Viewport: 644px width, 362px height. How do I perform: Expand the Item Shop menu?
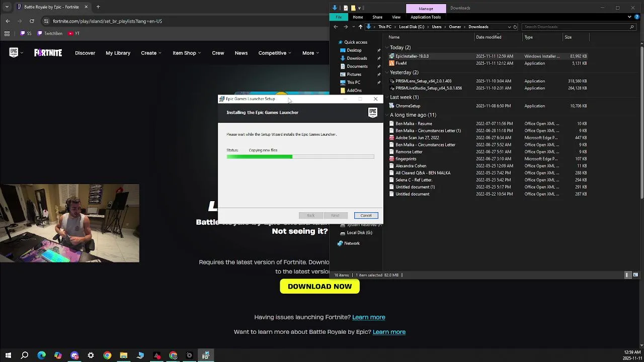point(187,53)
